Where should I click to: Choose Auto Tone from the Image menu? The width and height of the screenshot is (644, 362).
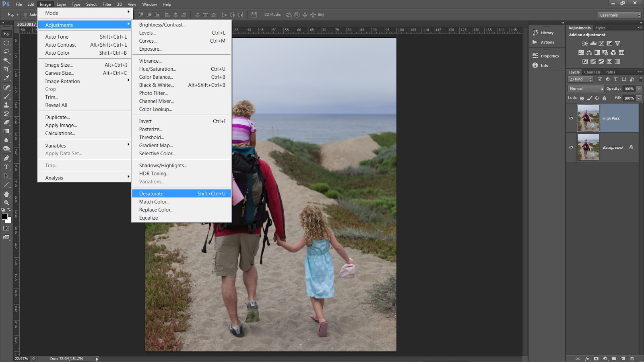pyautogui.click(x=85, y=37)
